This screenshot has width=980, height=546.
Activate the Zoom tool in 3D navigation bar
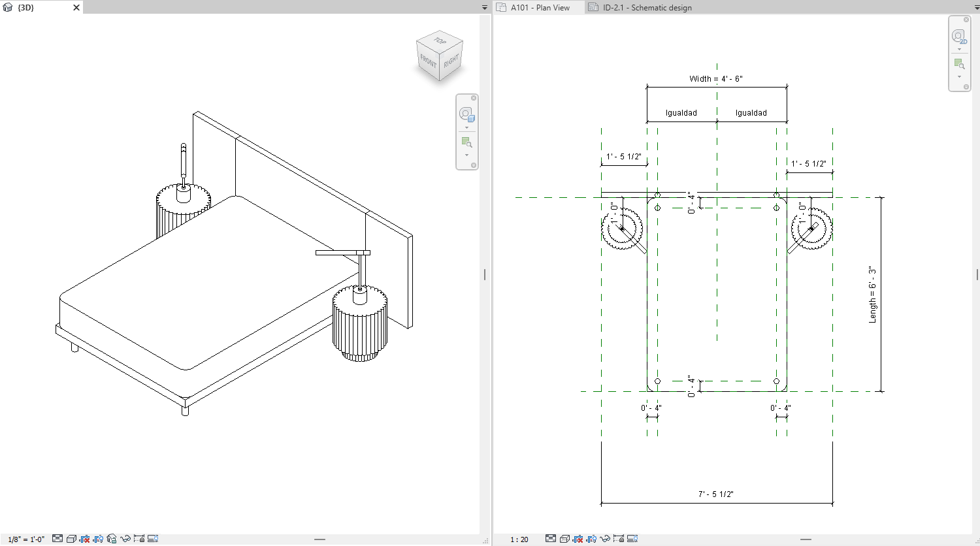click(x=466, y=142)
